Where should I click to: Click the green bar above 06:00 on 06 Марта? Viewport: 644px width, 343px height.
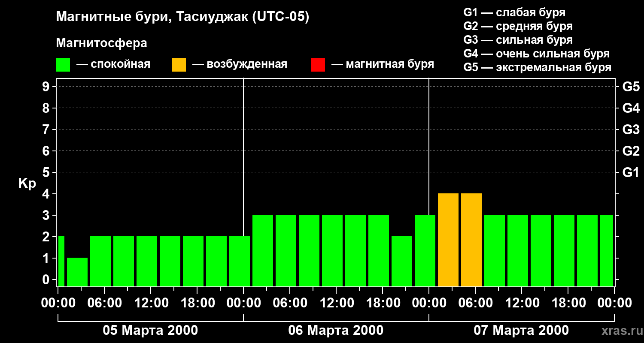286,250
